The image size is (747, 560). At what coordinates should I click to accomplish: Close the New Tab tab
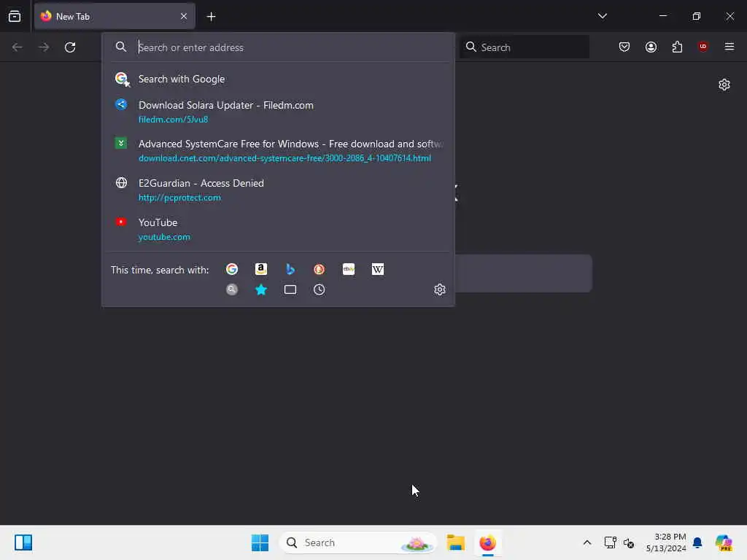coord(184,16)
